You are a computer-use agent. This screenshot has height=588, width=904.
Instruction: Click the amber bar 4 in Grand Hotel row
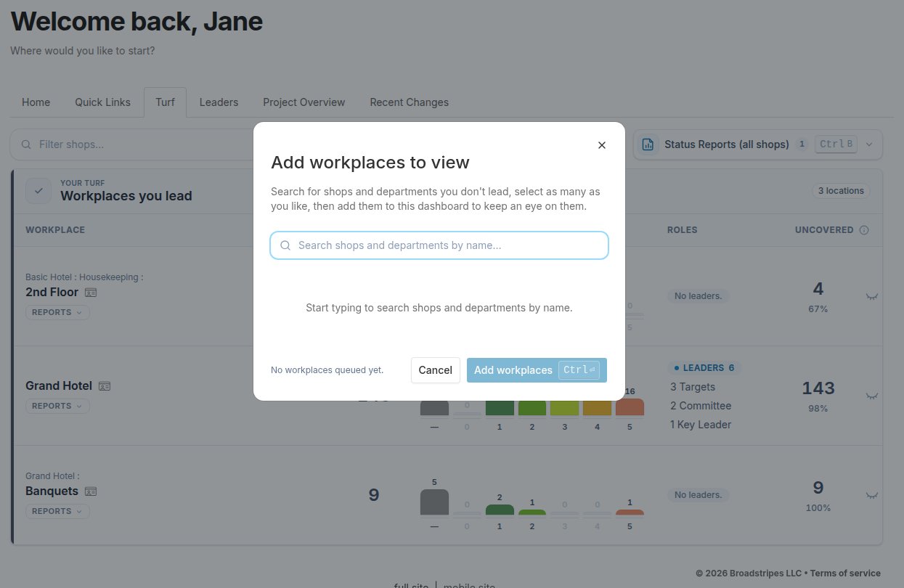tap(597, 408)
